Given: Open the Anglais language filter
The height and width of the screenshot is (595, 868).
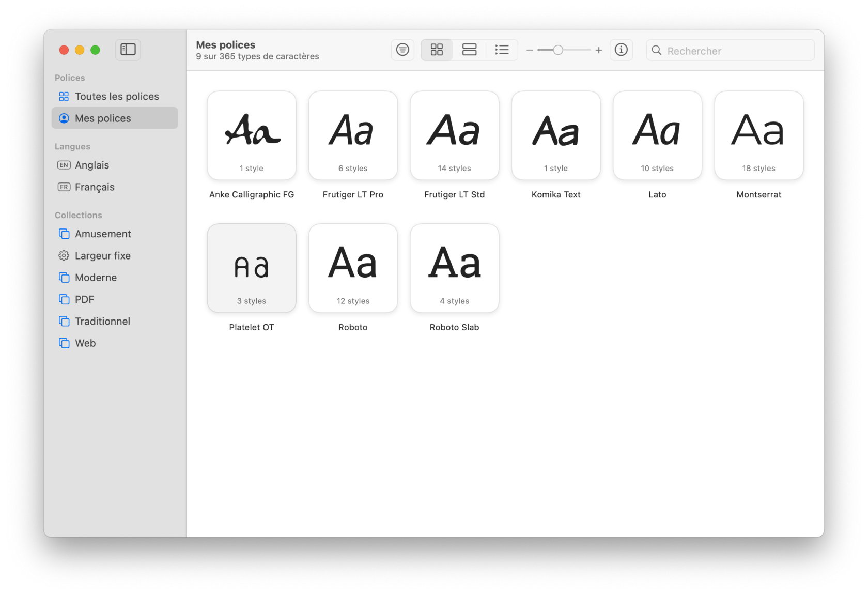Looking at the screenshot, I should (x=92, y=165).
